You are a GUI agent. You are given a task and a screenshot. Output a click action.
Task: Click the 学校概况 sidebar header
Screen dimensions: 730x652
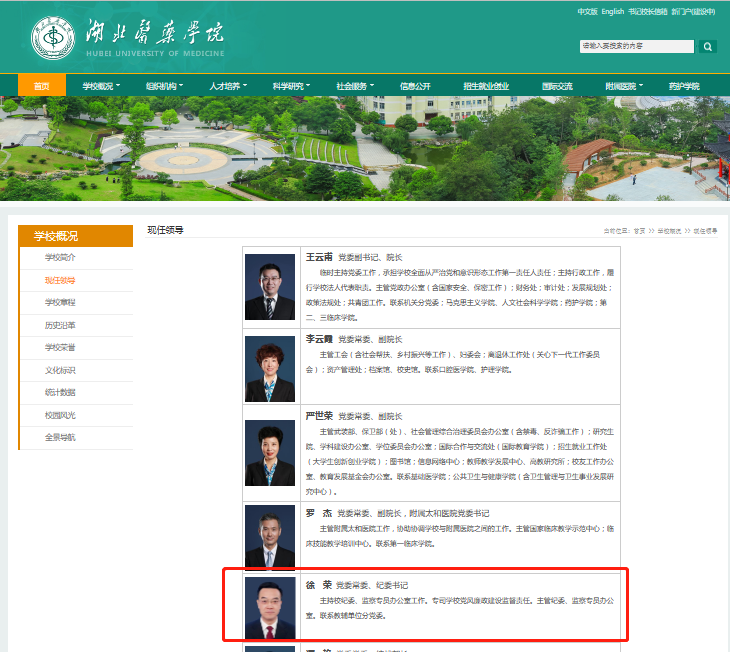pos(75,236)
